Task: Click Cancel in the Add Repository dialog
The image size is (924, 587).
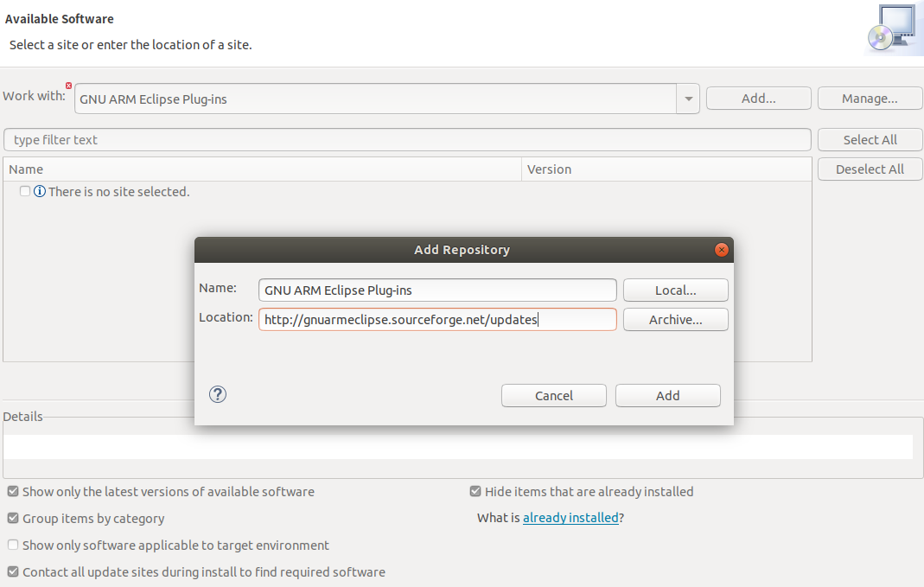Action: tap(554, 395)
